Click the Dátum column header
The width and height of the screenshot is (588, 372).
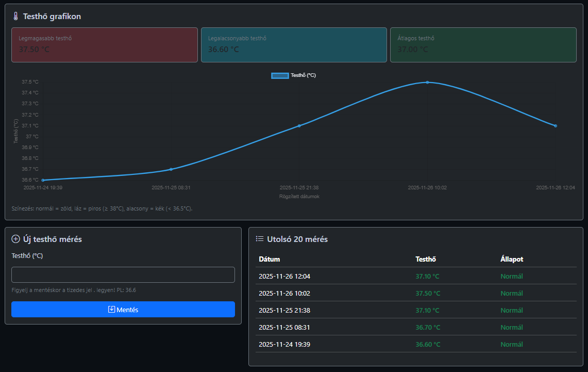[270, 259]
